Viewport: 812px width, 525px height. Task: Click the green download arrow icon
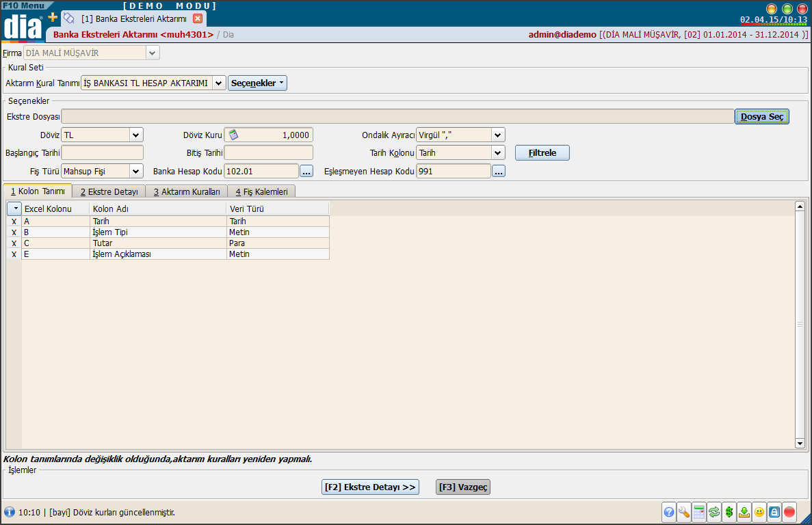tap(744, 512)
